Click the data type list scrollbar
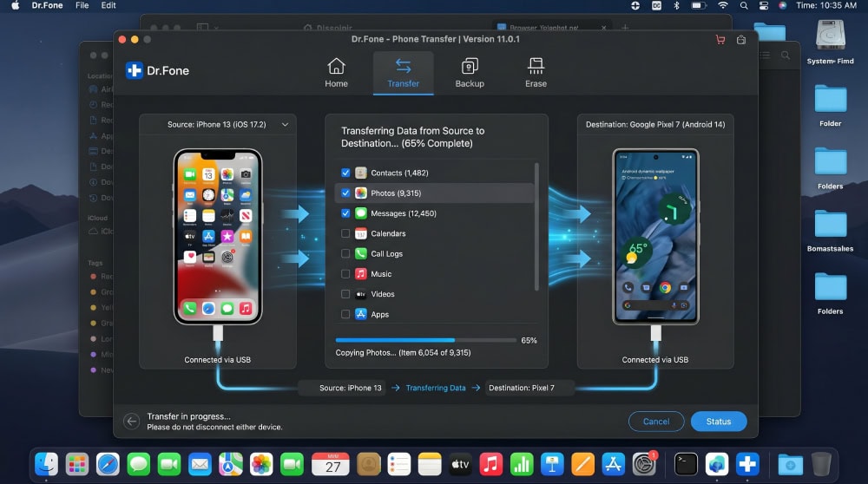This screenshot has width=868, height=484. tap(536, 226)
